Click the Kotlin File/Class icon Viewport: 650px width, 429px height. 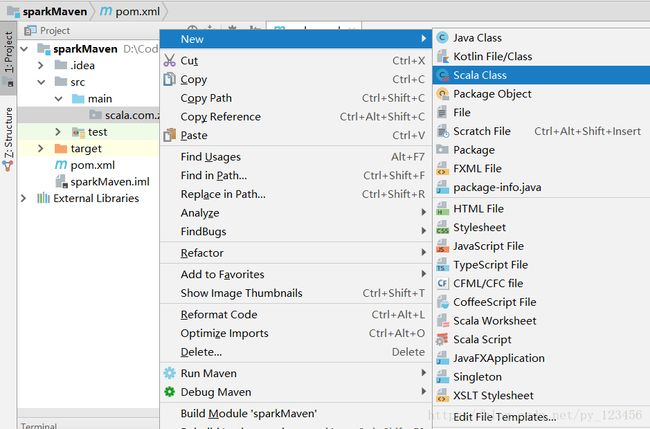pyautogui.click(x=443, y=56)
